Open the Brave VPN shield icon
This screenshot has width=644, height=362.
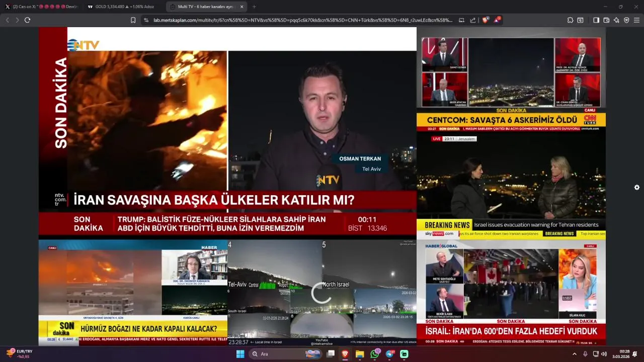[x=626, y=20]
